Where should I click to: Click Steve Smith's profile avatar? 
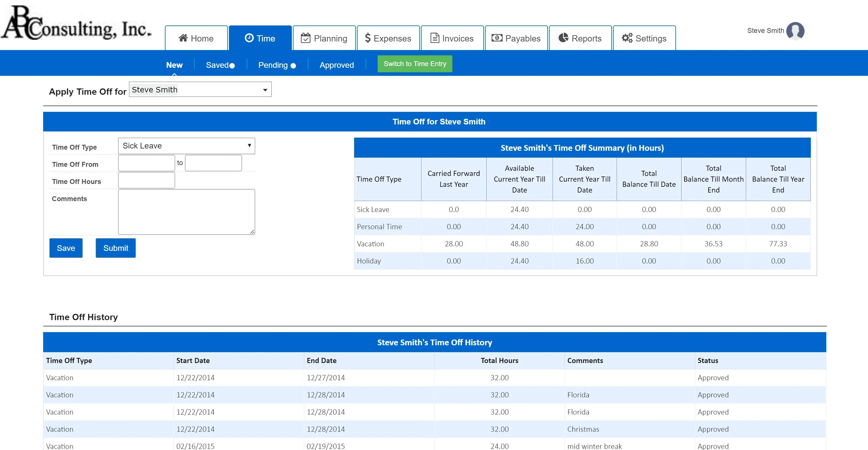click(x=795, y=31)
